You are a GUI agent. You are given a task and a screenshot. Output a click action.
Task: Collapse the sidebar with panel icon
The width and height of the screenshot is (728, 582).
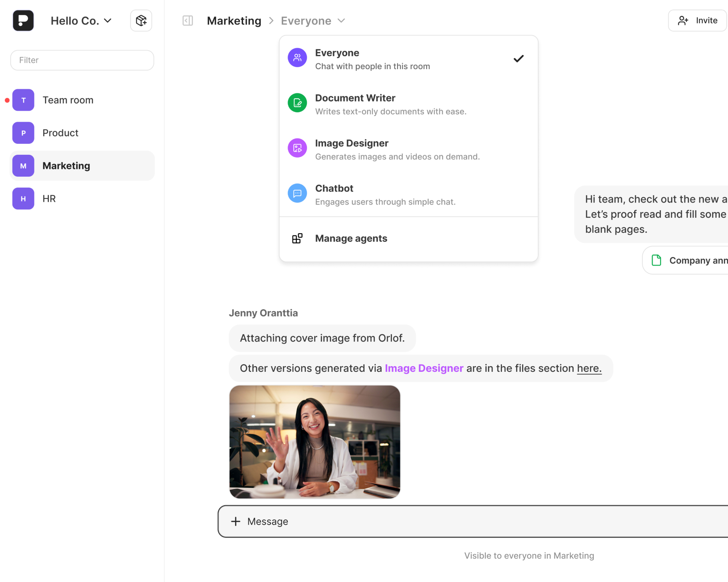point(188,21)
